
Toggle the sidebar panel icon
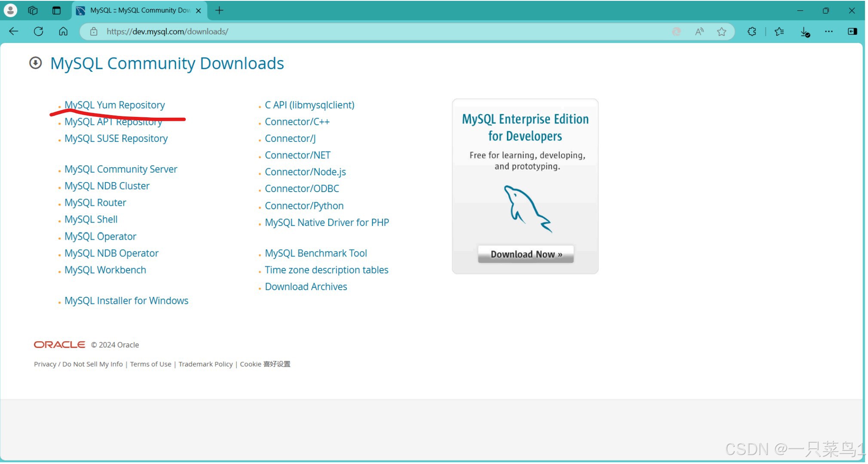click(x=852, y=31)
